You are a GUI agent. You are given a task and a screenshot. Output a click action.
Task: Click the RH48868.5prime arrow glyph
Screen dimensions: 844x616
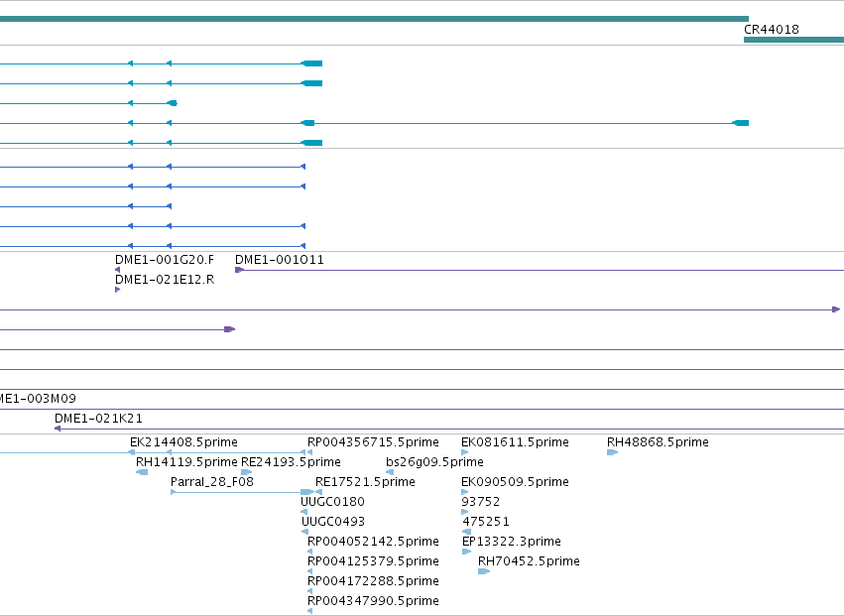tap(612, 452)
